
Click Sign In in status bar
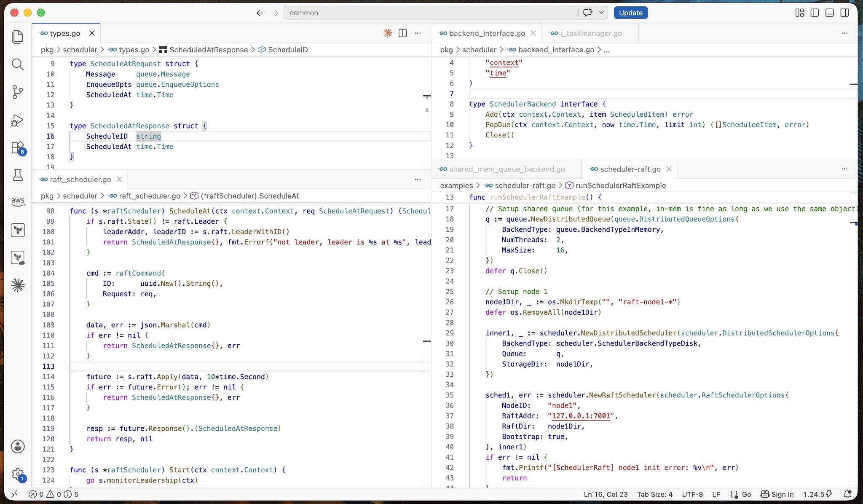777,494
